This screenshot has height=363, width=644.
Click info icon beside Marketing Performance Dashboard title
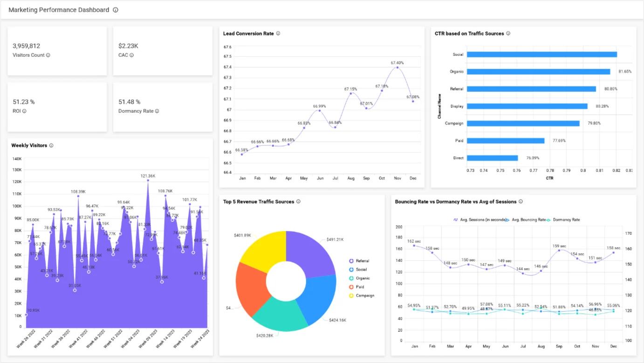click(x=116, y=10)
